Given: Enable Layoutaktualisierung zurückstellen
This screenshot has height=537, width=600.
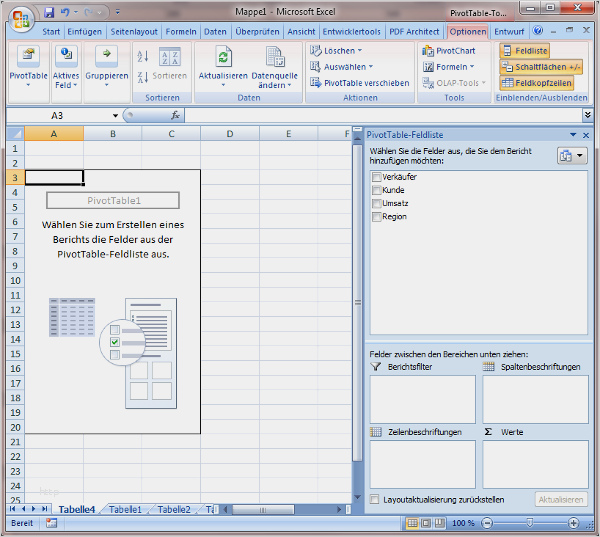Looking at the screenshot, I should click(x=375, y=499).
